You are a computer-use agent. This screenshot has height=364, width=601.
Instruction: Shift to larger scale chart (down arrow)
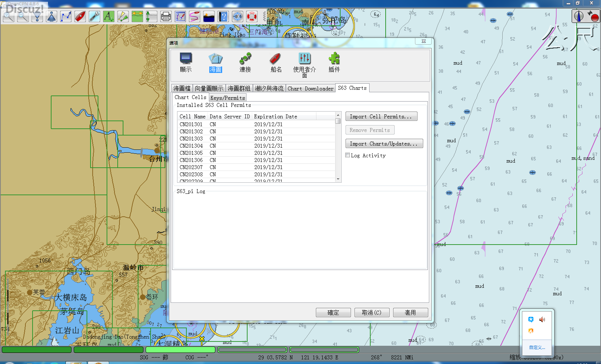37,16
